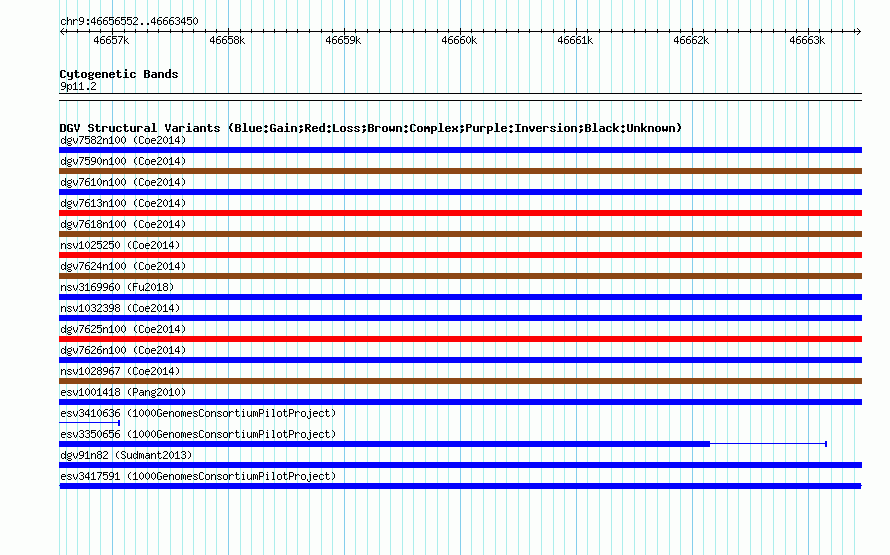Click the dgv7624n100 (Coe2014) label
890x555 pixels.
(123, 266)
